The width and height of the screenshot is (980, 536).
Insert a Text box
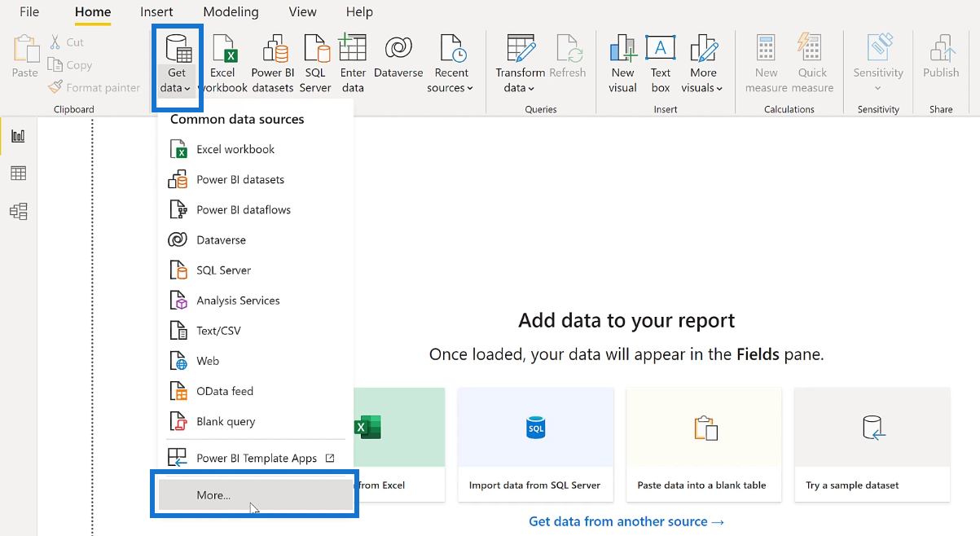click(x=661, y=65)
